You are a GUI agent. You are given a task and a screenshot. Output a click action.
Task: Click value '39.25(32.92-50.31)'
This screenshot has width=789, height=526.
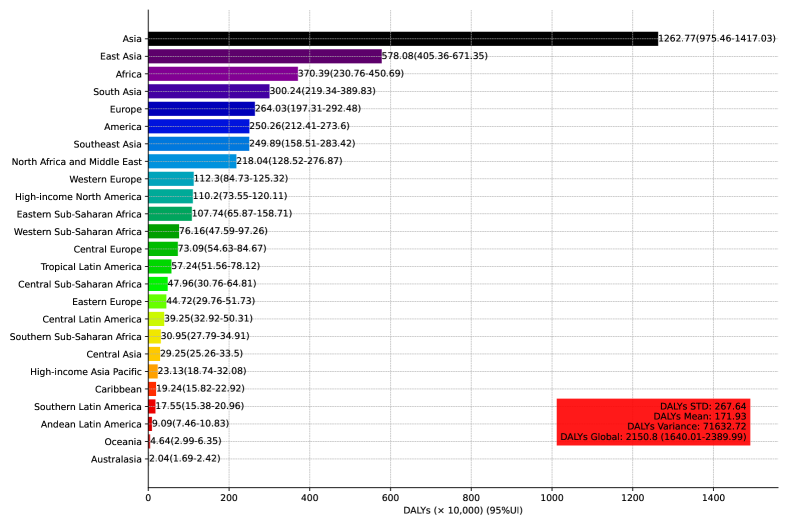[208, 319]
